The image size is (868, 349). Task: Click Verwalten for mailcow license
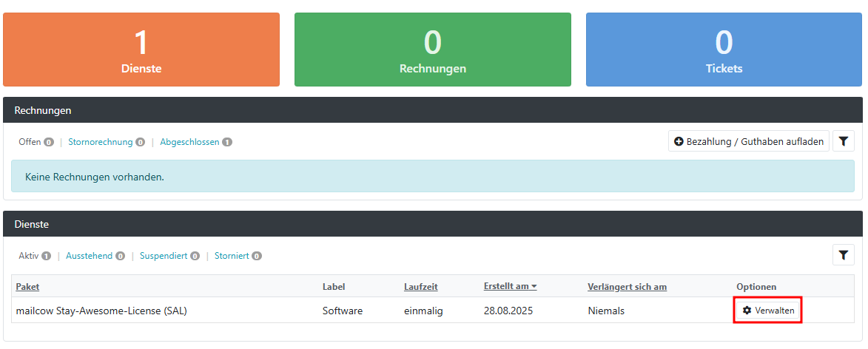tap(768, 311)
